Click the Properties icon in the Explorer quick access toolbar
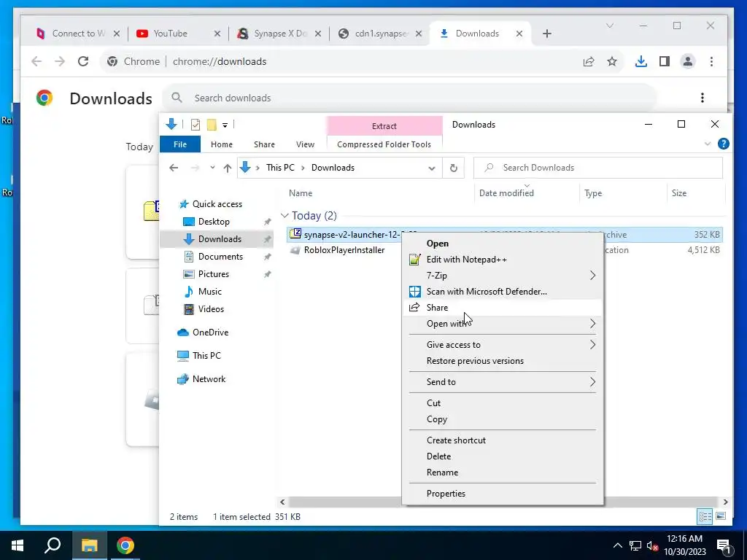The width and height of the screenshot is (747, 560). pos(196,125)
